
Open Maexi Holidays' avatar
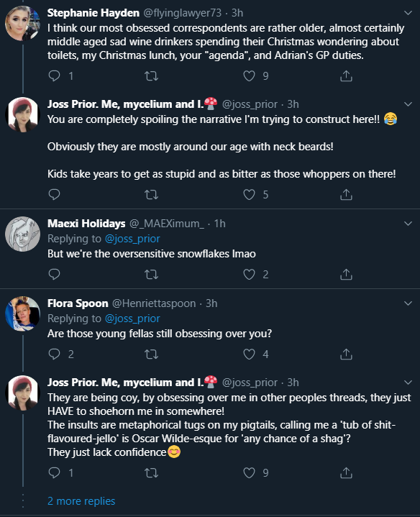(22, 234)
